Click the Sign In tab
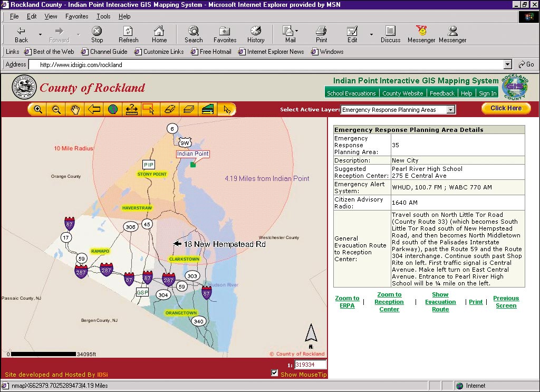The width and height of the screenshot is (540, 392). coord(487,93)
